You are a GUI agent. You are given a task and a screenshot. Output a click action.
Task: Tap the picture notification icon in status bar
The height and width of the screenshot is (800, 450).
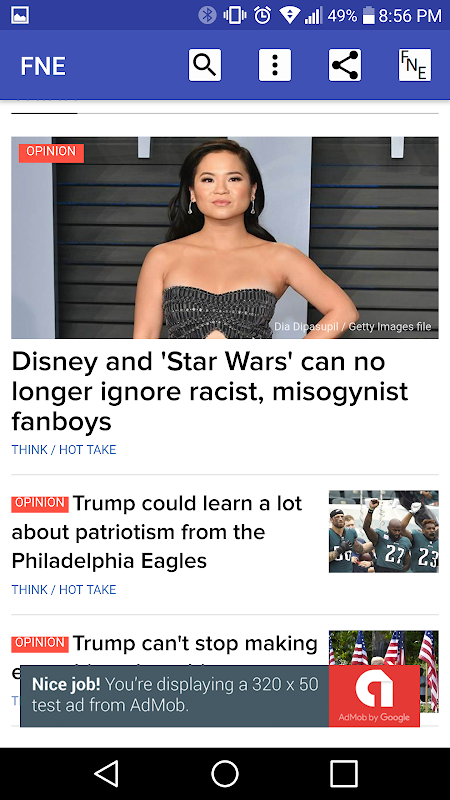(x=20, y=15)
